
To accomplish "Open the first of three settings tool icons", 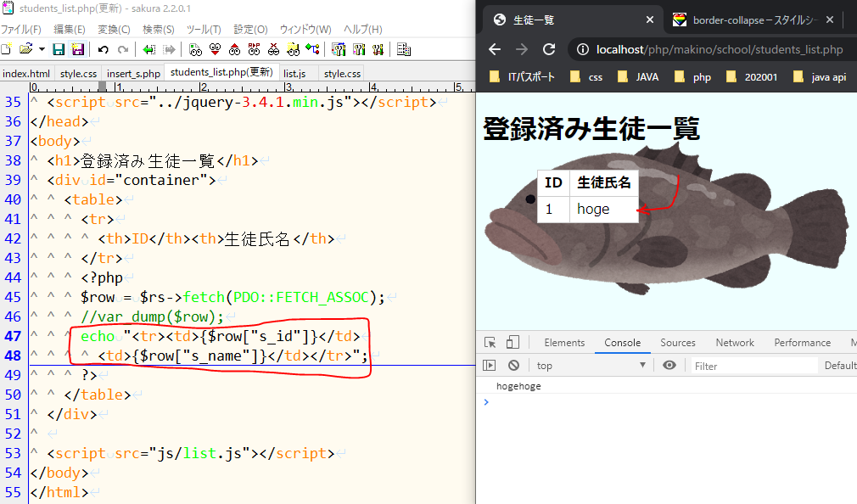I will click(x=339, y=50).
